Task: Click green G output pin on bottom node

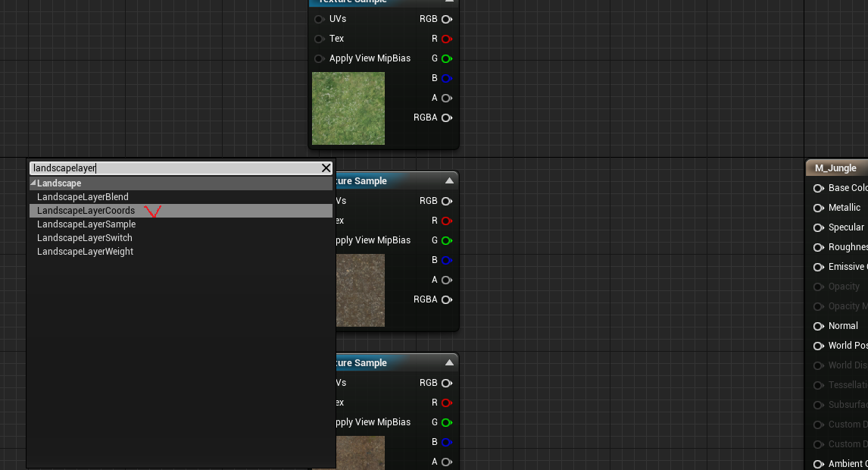Action: 447,422
